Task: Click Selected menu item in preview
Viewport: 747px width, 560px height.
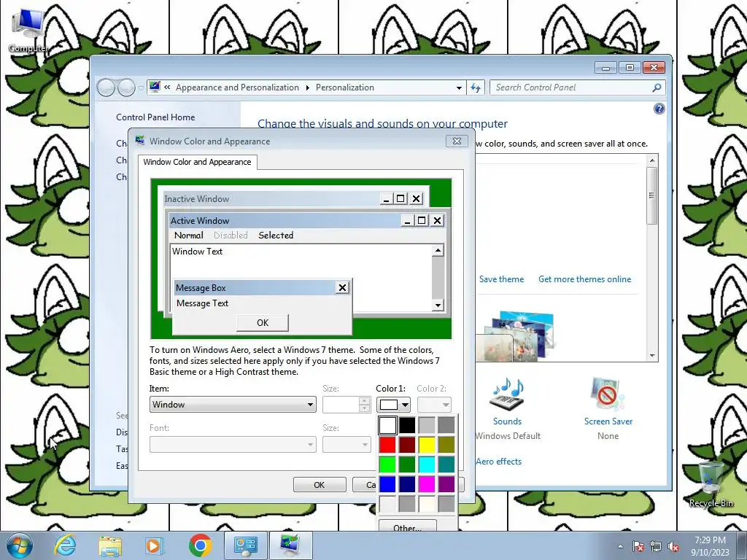Action: 276,236
